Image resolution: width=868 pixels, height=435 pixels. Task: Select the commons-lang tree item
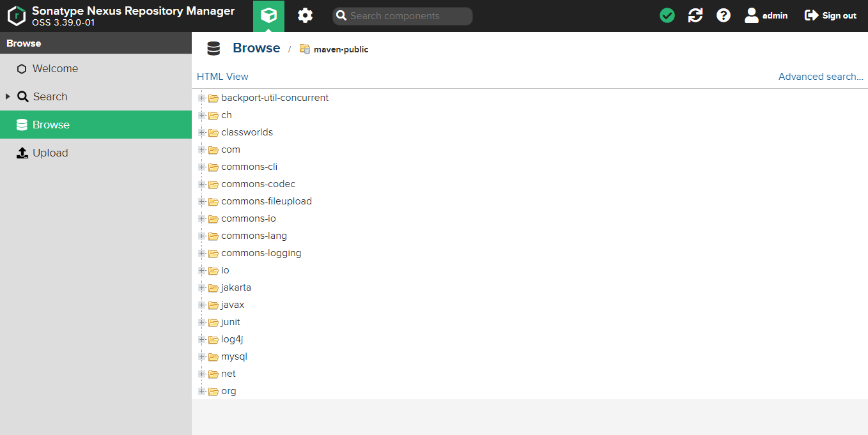coord(254,236)
